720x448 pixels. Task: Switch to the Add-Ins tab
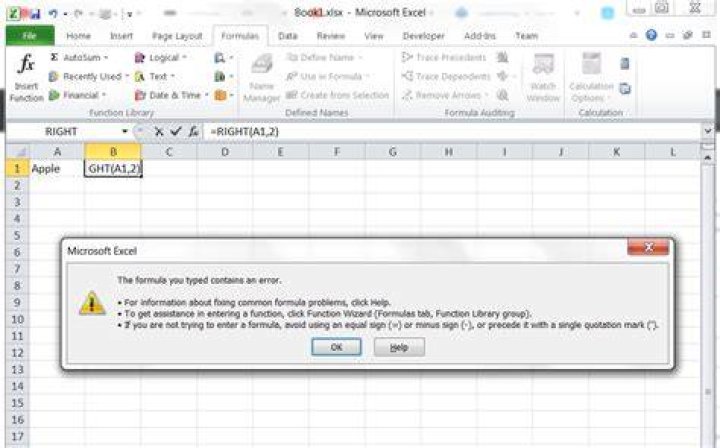(480, 36)
